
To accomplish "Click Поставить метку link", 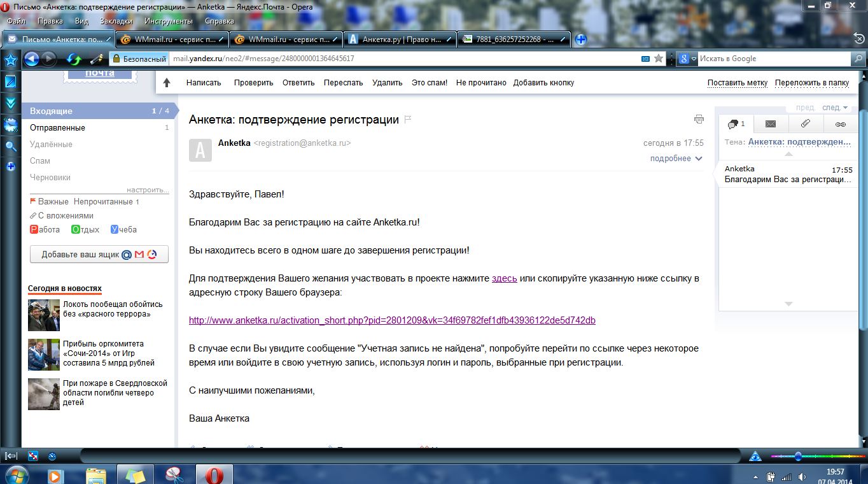I will click(738, 83).
